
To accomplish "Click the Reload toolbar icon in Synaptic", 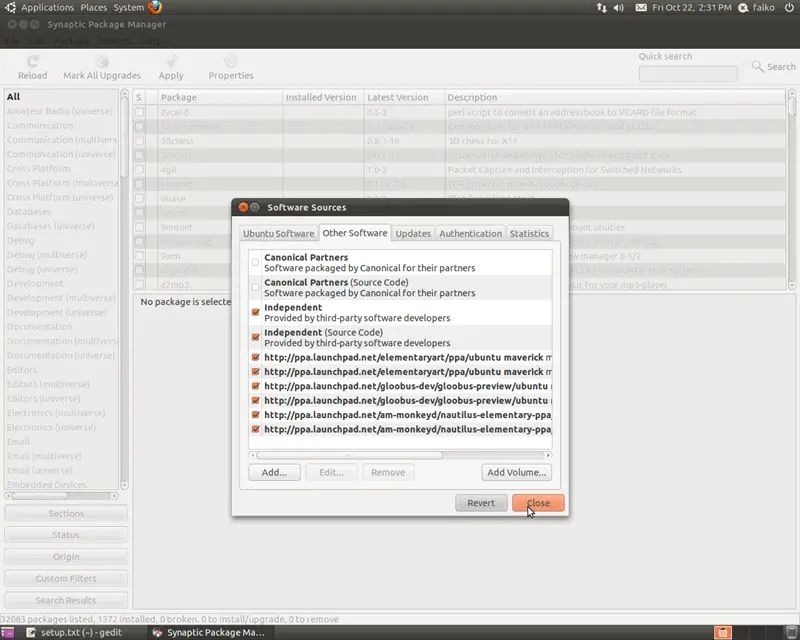I will pos(33,62).
